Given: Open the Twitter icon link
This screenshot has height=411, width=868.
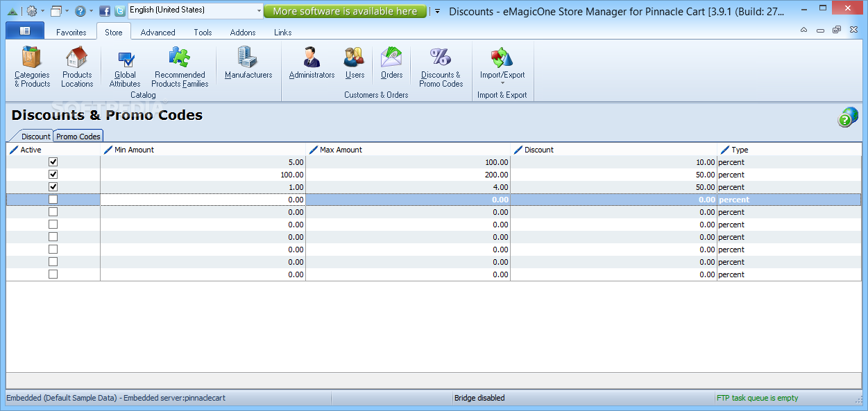Looking at the screenshot, I should 120,11.
